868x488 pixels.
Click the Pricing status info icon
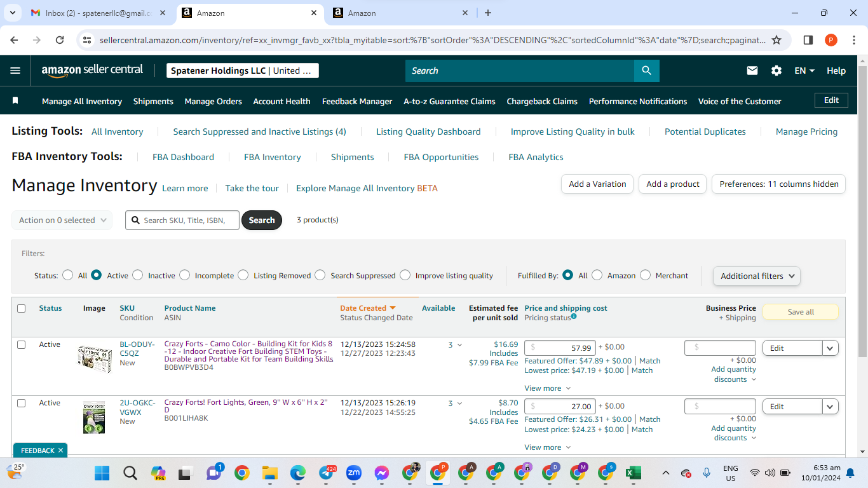coord(574,316)
